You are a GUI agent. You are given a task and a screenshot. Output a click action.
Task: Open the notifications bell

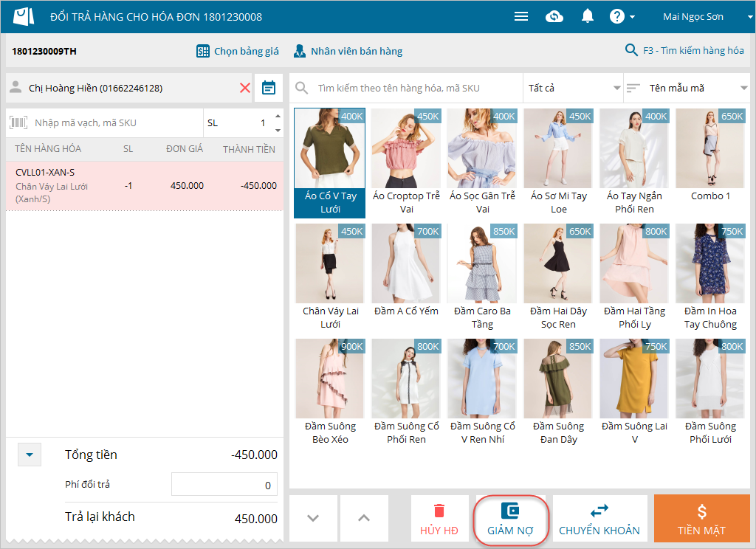coord(588,16)
